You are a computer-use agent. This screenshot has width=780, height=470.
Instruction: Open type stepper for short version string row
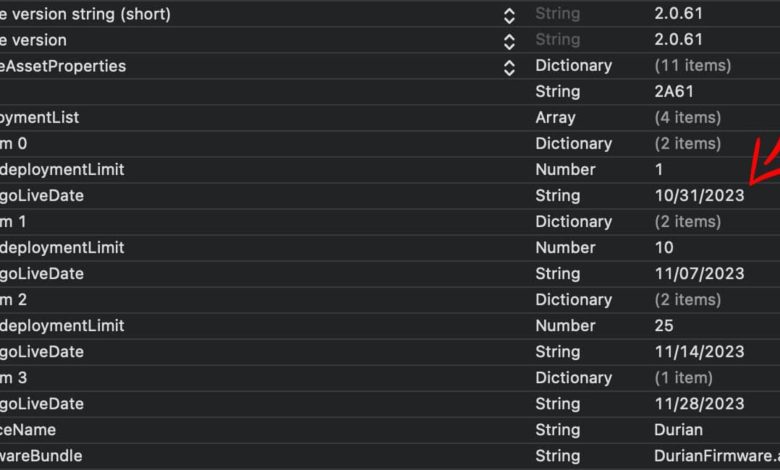[509, 15]
